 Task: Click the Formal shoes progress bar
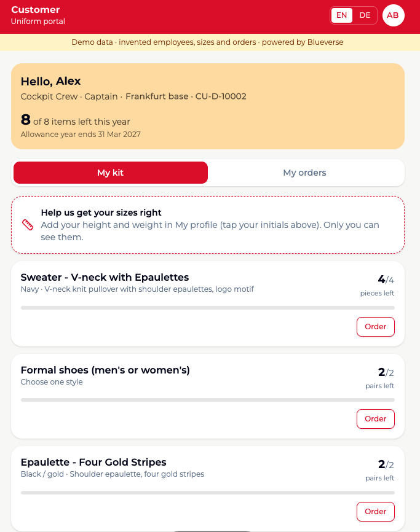coord(208,400)
